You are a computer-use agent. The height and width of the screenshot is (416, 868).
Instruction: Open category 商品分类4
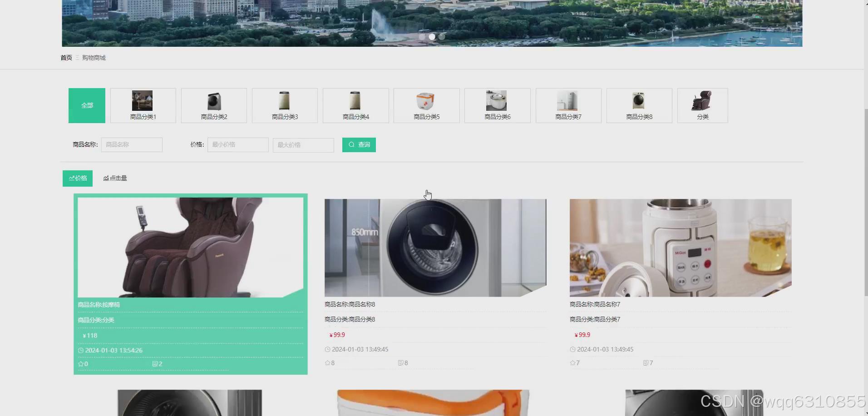[356, 105]
